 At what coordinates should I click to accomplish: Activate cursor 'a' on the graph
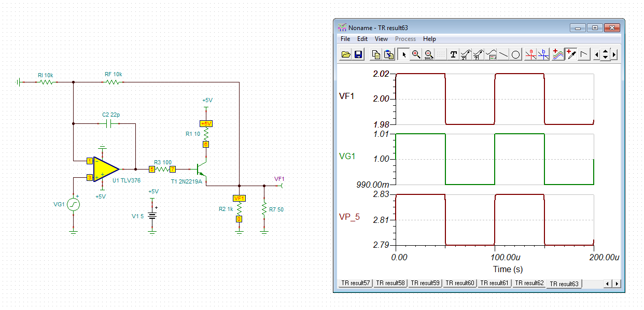tap(530, 54)
